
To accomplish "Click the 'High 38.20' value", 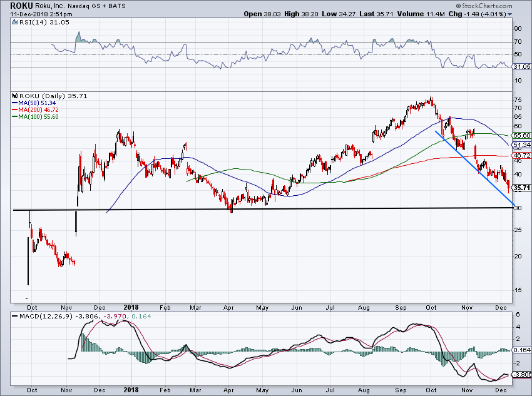I will pos(302,14).
